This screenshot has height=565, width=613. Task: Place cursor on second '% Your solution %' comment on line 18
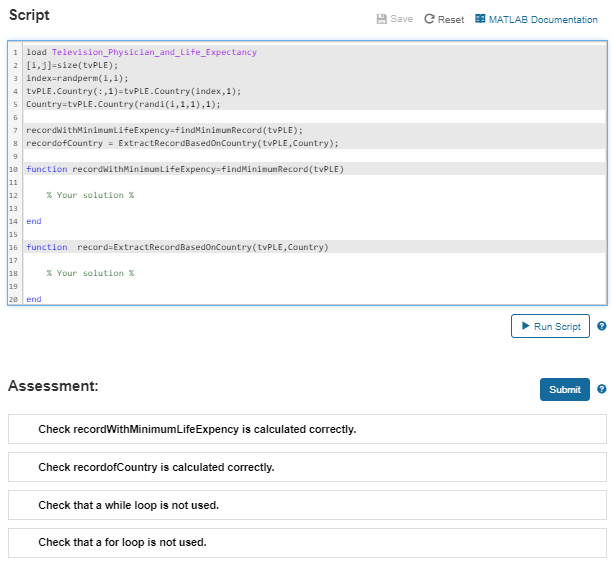[90, 273]
